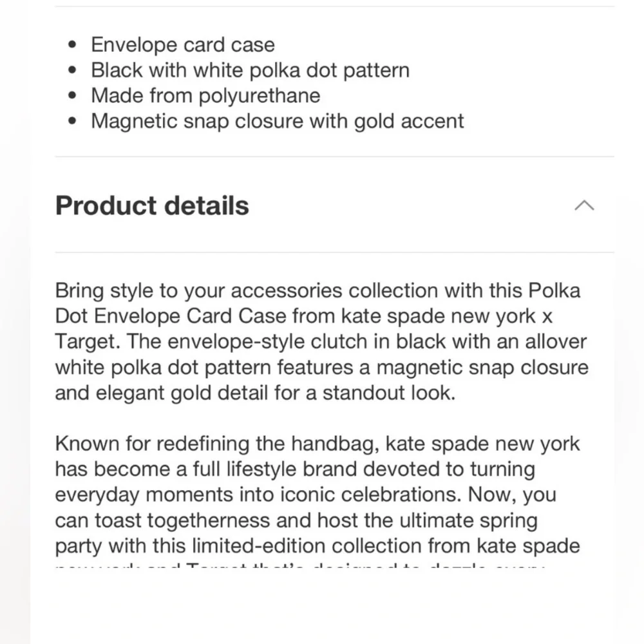644x644 pixels.
Task: Click the Black with white polka dot pattern bullet
Action: pos(250,70)
